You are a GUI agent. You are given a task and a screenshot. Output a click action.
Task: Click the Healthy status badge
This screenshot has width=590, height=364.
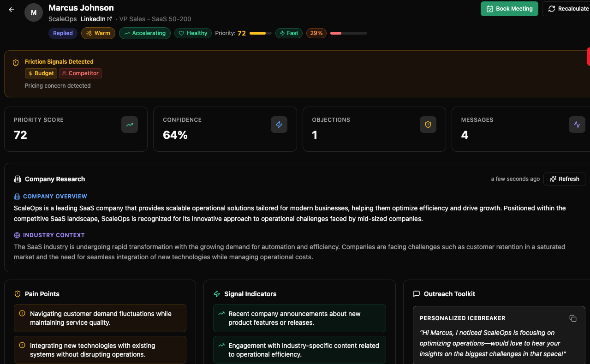(193, 33)
